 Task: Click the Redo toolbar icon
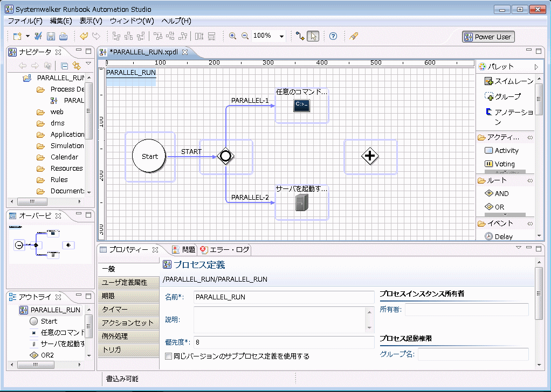point(95,36)
